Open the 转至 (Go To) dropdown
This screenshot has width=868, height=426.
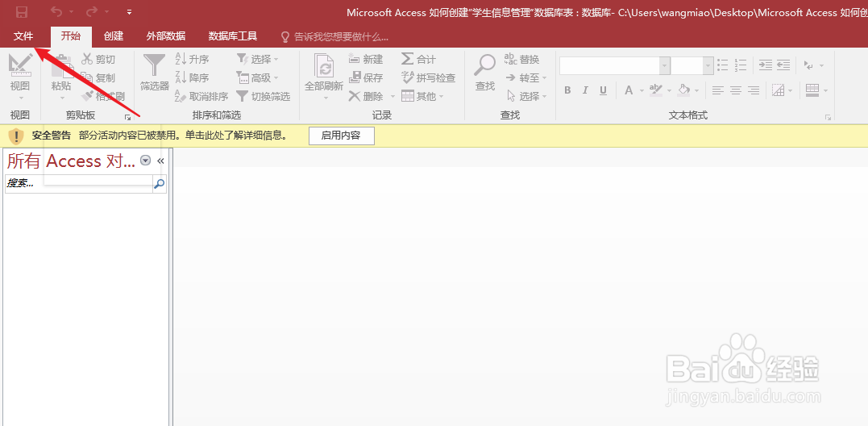[x=526, y=78]
